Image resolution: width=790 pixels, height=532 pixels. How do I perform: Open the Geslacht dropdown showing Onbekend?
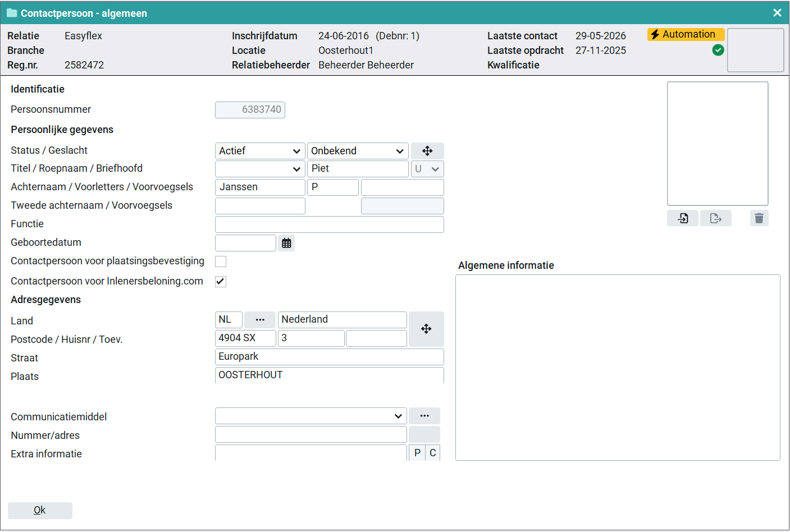click(358, 151)
